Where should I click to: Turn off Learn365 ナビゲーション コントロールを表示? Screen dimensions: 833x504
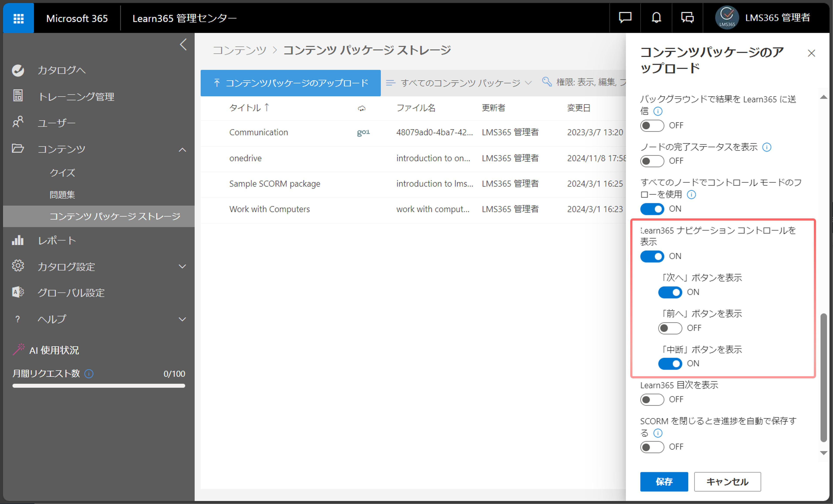pyautogui.click(x=652, y=256)
